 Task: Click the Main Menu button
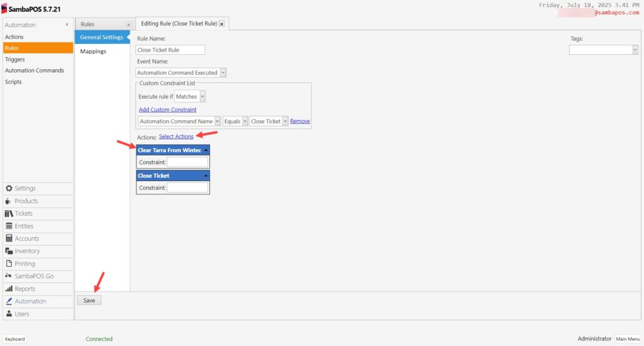(x=628, y=339)
